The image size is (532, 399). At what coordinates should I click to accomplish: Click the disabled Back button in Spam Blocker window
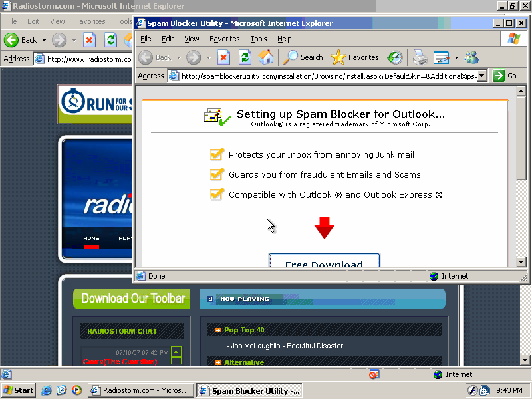pos(156,57)
